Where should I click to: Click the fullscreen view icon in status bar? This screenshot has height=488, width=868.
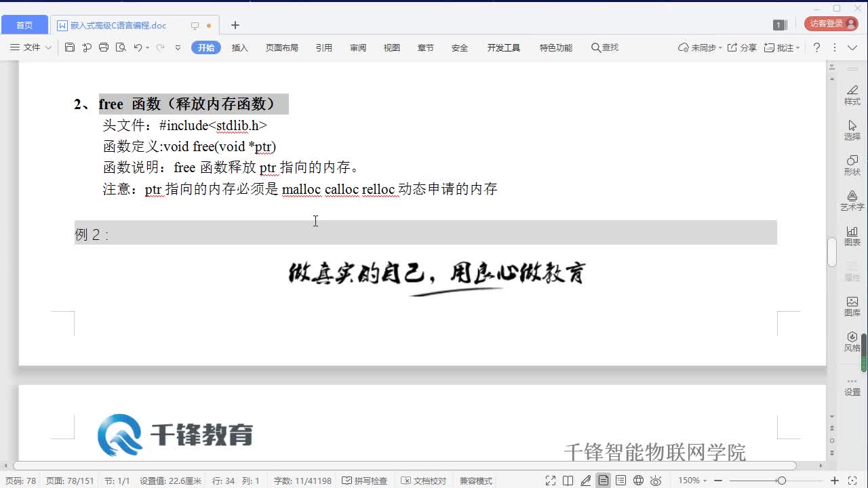coord(551,481)
